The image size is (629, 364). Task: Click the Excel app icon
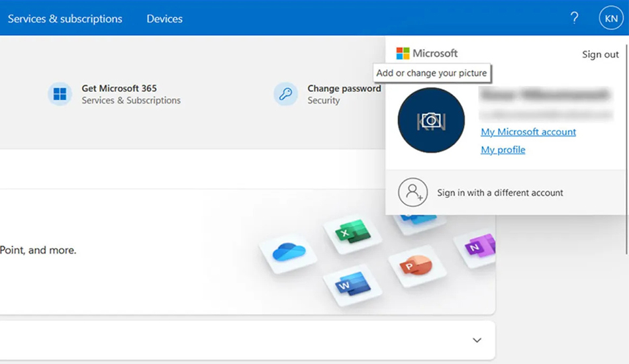[353, 232]
